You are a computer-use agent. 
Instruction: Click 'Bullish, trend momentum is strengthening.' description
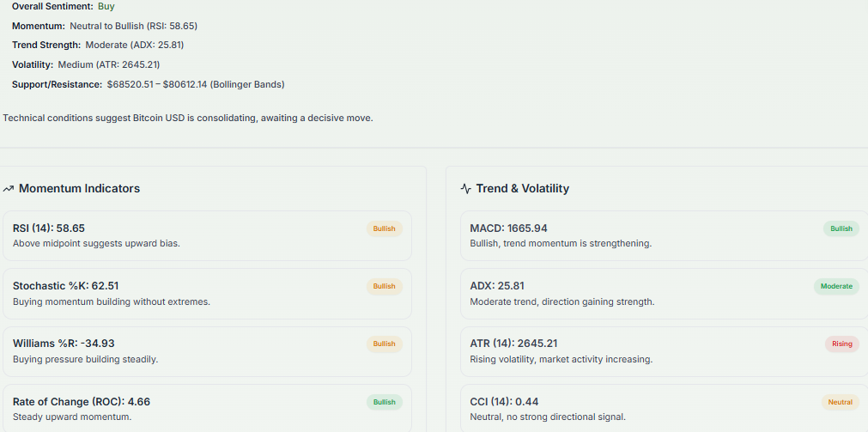561,243
